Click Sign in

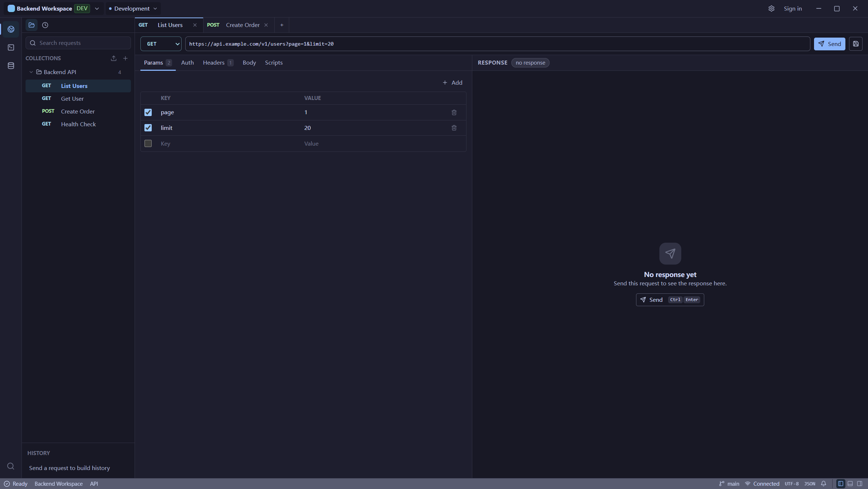point(793,9)
